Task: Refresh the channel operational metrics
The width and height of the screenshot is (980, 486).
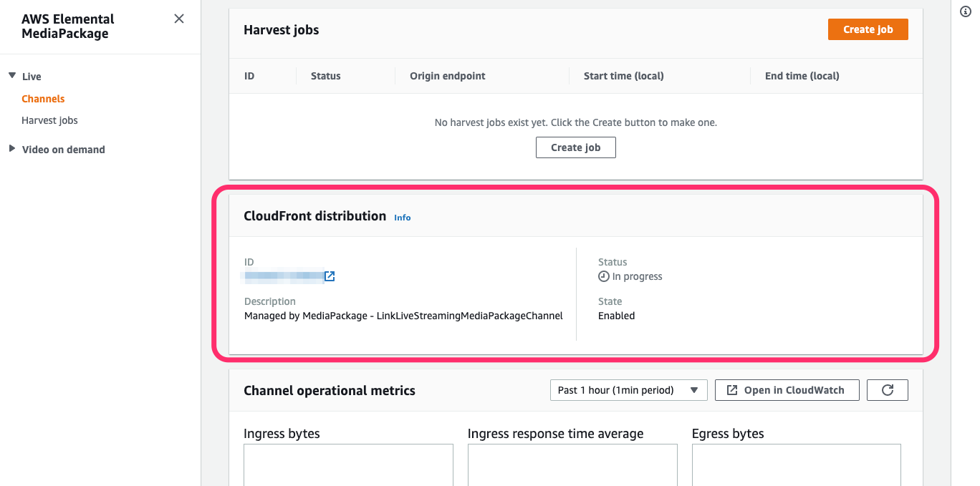Action: [887, 390]
